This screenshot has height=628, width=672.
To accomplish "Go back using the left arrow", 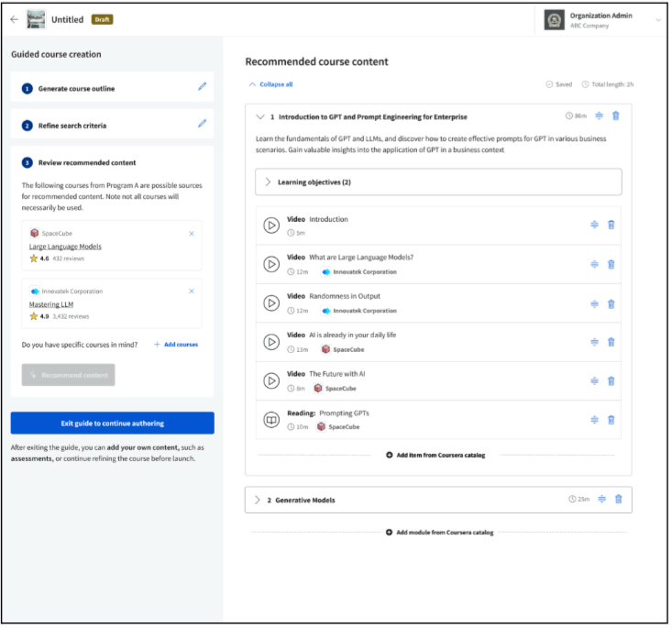I will tap(14, 19).
